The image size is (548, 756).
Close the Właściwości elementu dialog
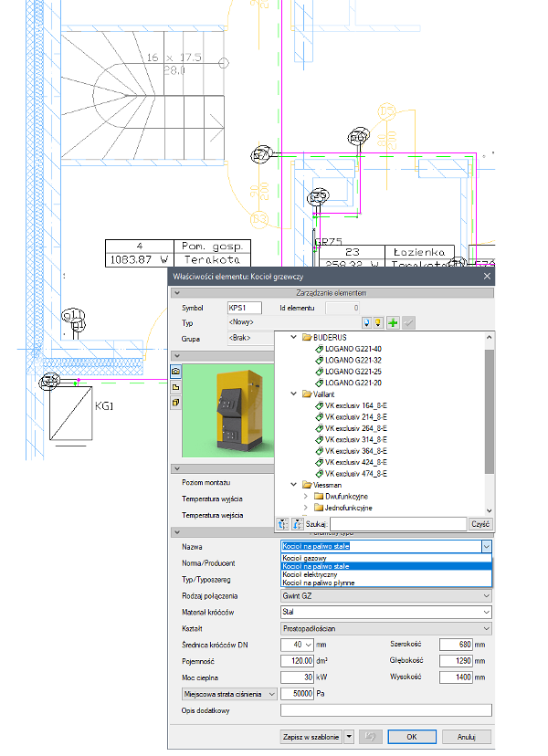(x=487, y=277)
